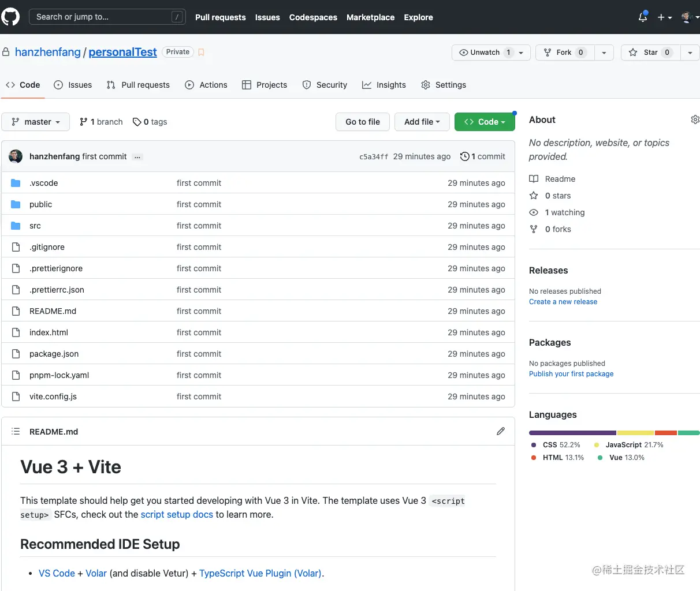Viewport: 700px width, 591px height.
Task: Edit README with the pencil icon
Action: pos(501,431)
